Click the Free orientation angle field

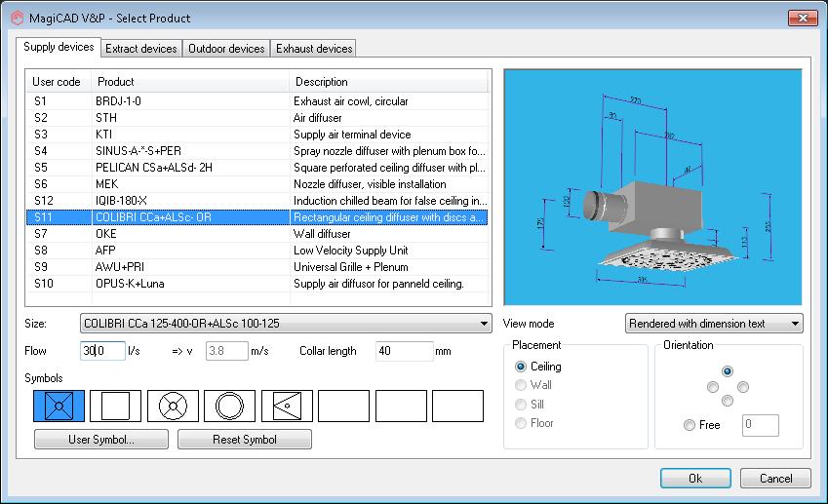[761, 425]
